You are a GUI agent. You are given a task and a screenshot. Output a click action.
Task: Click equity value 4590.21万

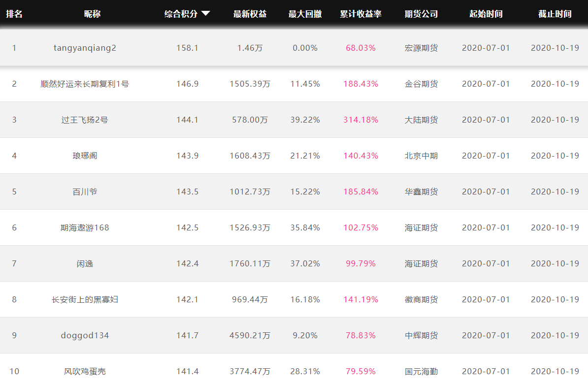[x=250, y=336]
